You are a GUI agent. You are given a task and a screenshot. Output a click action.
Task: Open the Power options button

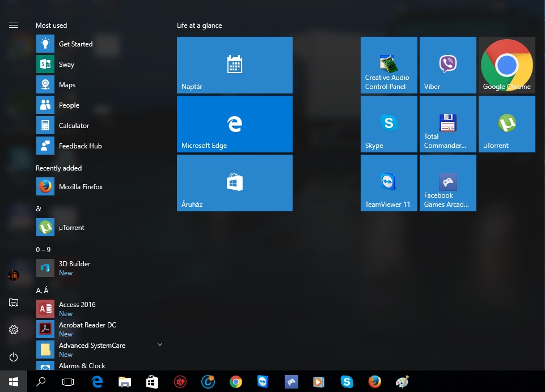click(x=14, y=357)
